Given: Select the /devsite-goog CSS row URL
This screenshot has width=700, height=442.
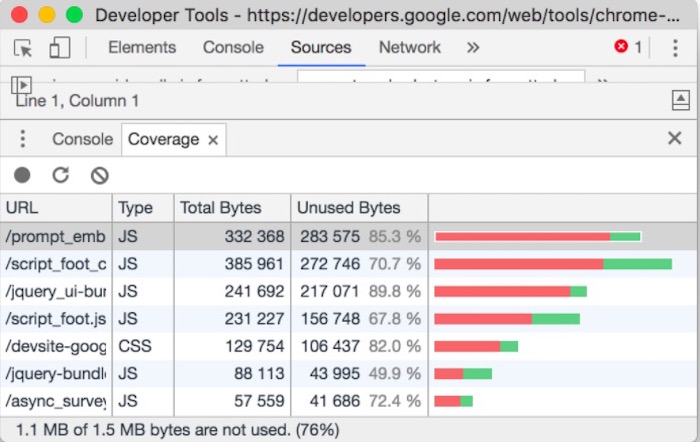Looking at the screenshot, I should [x=55, y=346].
